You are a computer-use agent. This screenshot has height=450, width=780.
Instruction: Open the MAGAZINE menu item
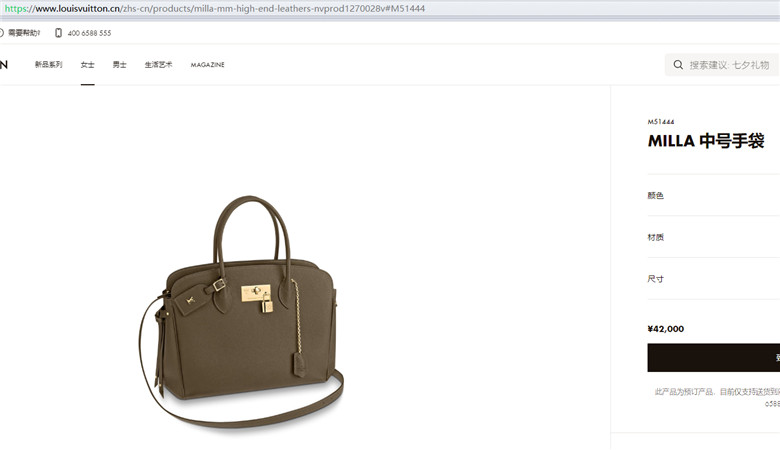click(207, 65)
